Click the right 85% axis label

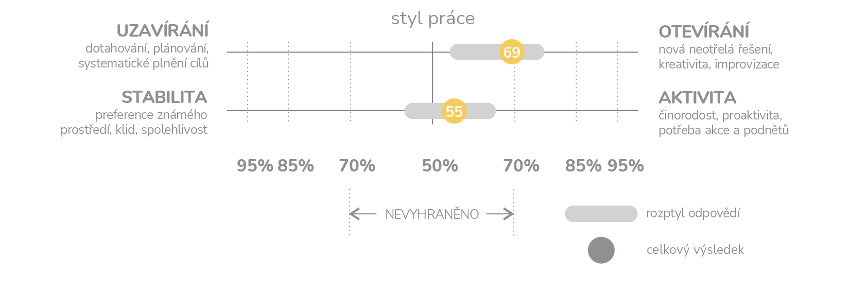click(x=583, y=166)
